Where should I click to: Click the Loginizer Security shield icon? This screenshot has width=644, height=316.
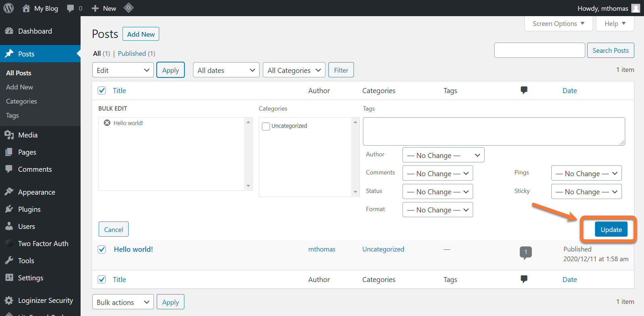[9, 300]
